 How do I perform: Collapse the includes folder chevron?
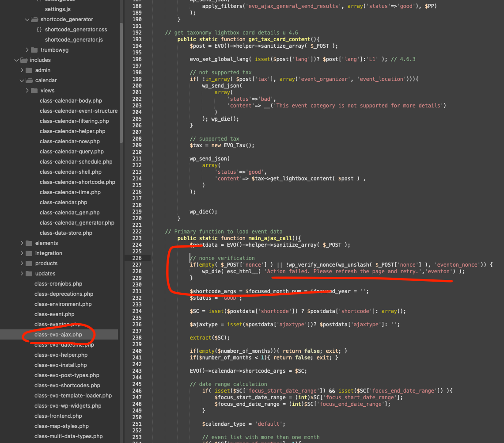pos(16,60)
